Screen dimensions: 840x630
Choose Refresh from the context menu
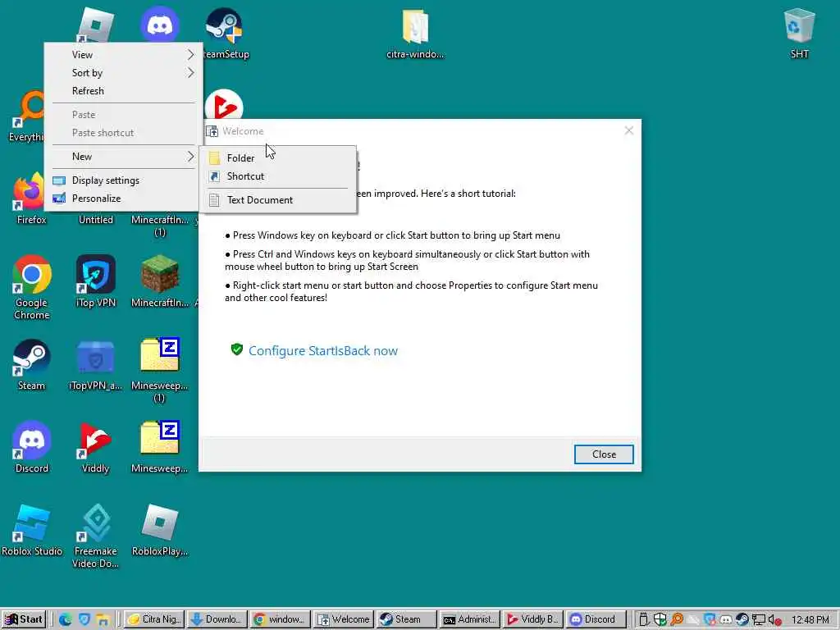(124, 91)
